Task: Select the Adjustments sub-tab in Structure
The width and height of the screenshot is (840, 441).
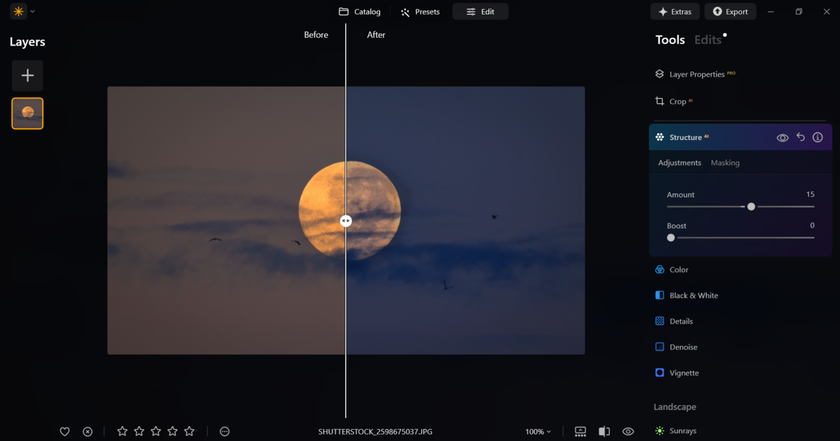Action: tap(679, 162)
